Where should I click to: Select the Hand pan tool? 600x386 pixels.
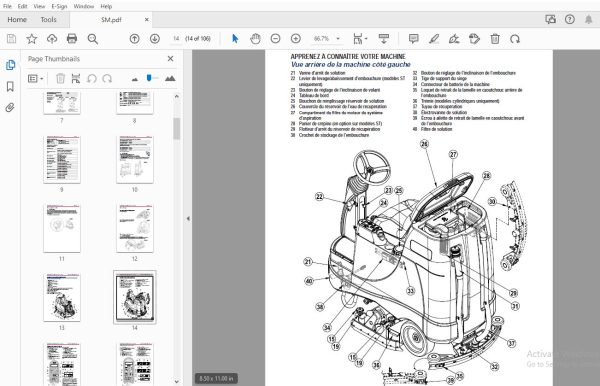click(255, 38)
